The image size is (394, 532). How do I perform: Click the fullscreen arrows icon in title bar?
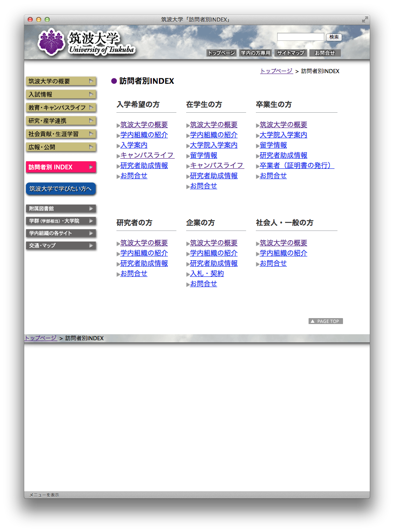pyautogui.click(x=365, y=20)
